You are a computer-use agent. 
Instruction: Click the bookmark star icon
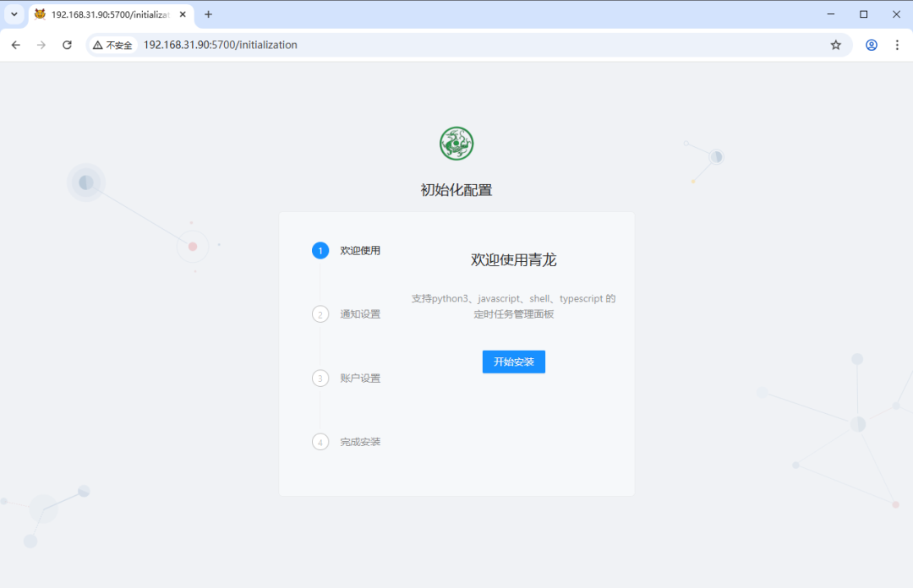pyautogui.click(x=835, y=45)
